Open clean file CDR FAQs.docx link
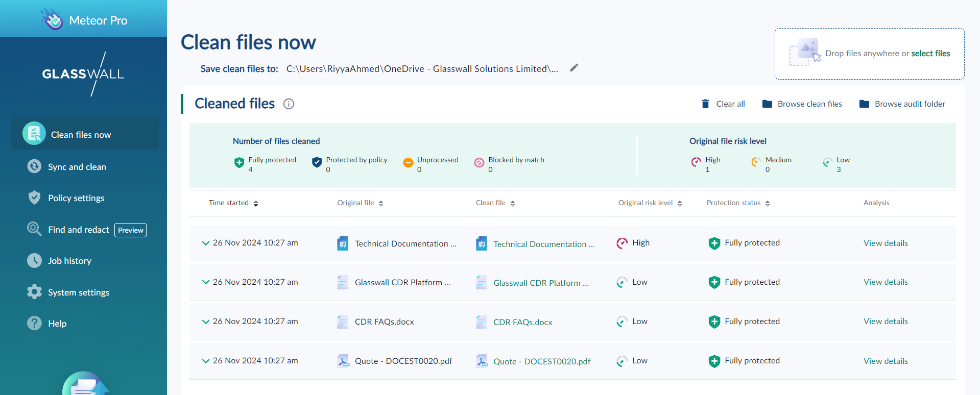This screenshot has height=395, width=980. point(523,322)
